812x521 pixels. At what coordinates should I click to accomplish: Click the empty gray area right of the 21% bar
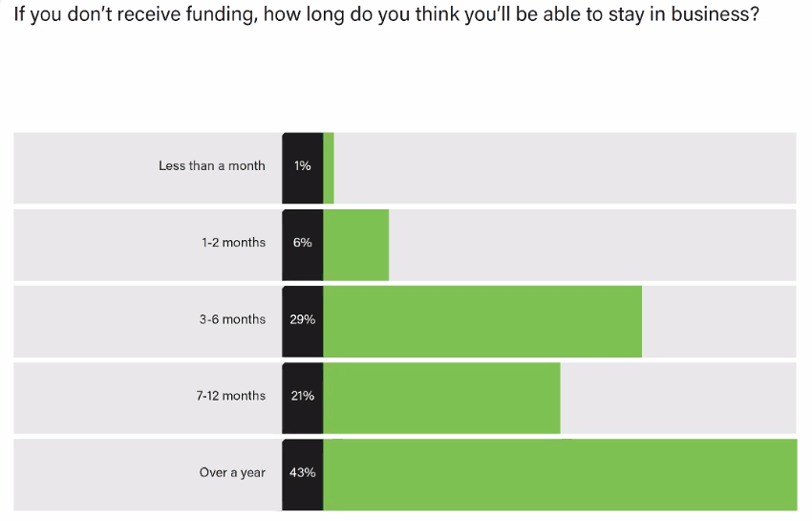click(x=678, y=398)
